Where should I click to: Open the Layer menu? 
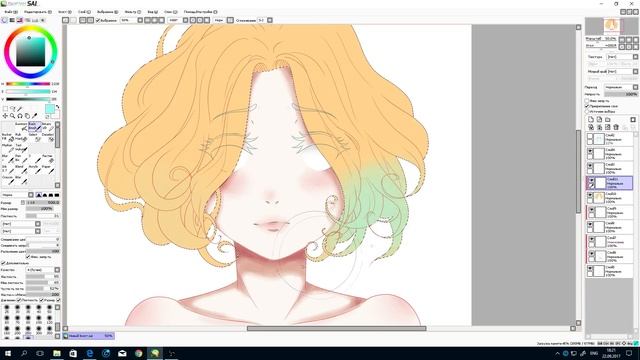pos(84,12)
